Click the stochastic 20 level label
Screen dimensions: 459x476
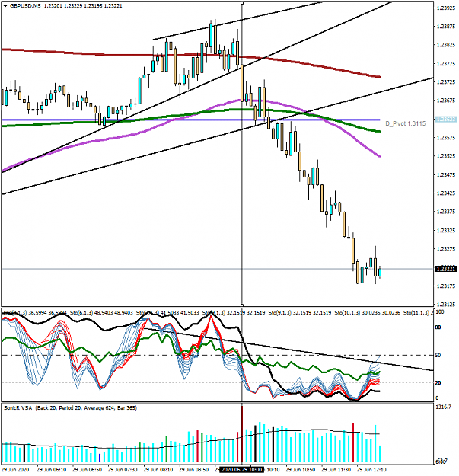438,383
